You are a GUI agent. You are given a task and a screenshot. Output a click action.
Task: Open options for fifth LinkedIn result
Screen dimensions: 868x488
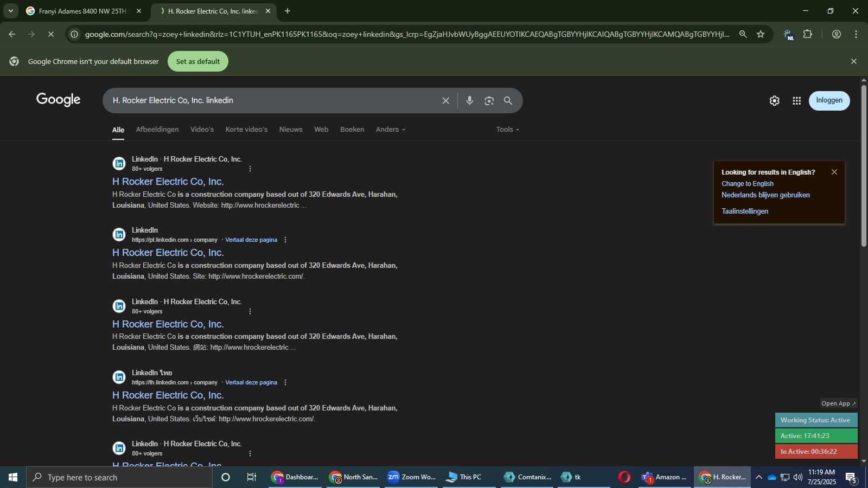coord(250,453)
